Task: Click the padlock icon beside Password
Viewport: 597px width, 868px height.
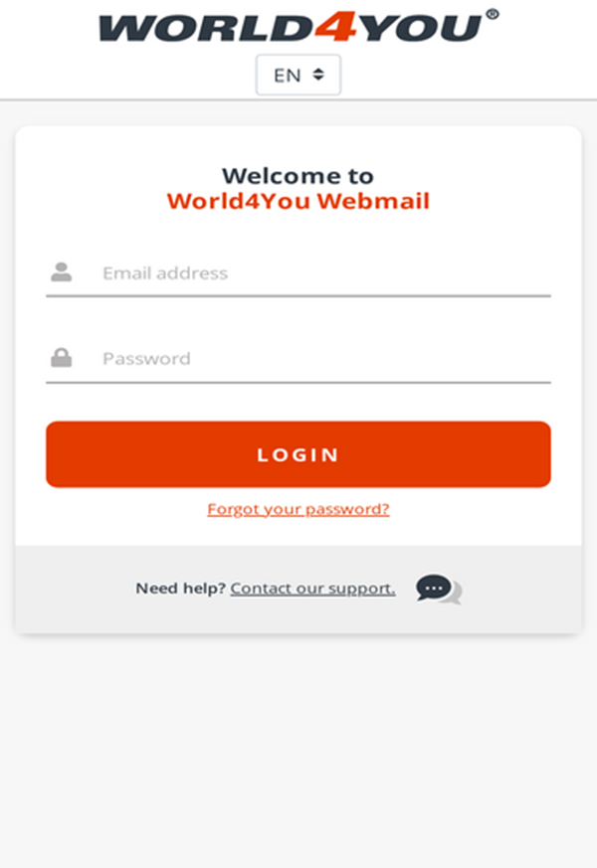Action: pos(61,358)
